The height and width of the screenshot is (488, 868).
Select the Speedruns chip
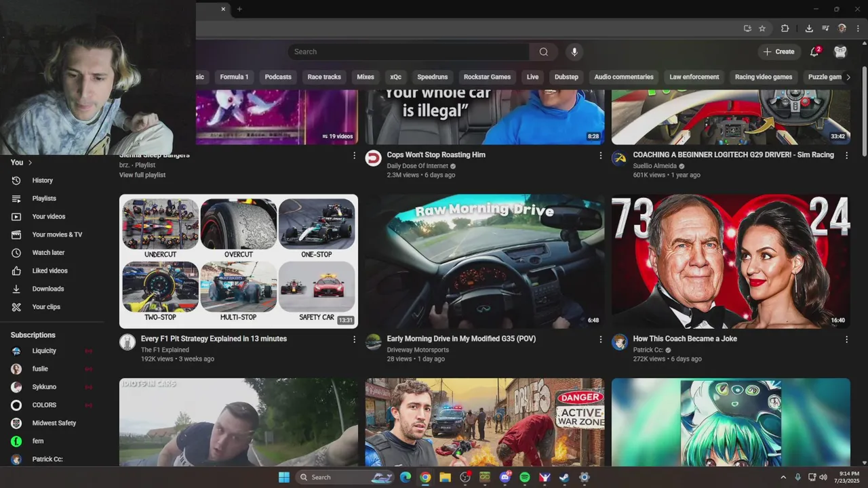(433, 77)
